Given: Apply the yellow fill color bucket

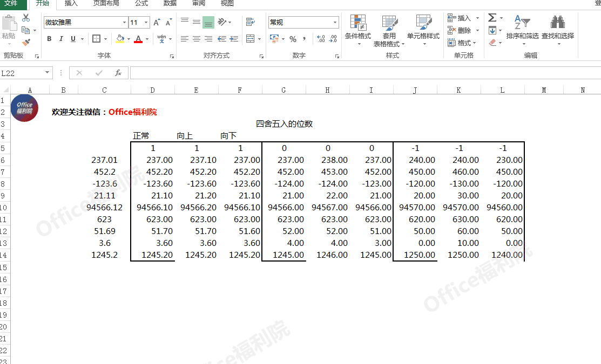Looking at the screenshot, I should [120, 39].
